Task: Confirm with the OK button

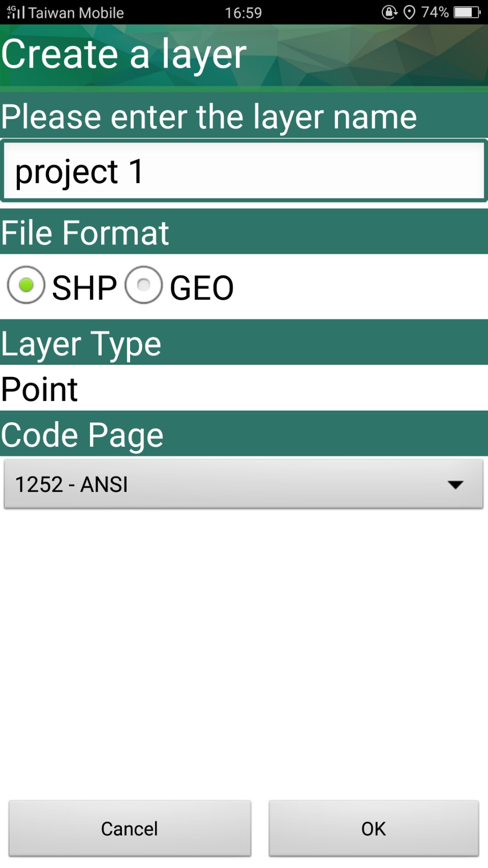Action: click(x=374, y=828)
